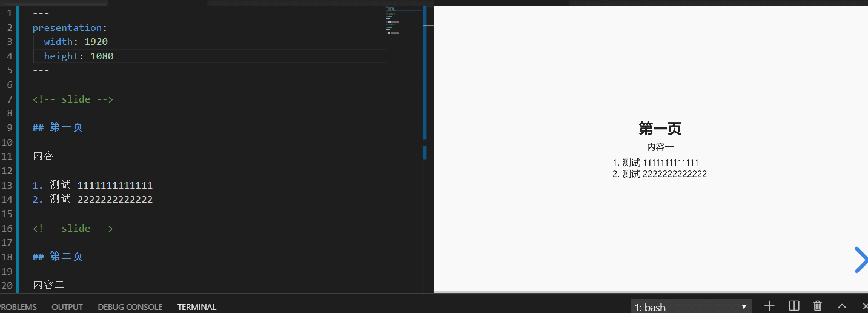Click the '第一页' title in slide preview

660,129
